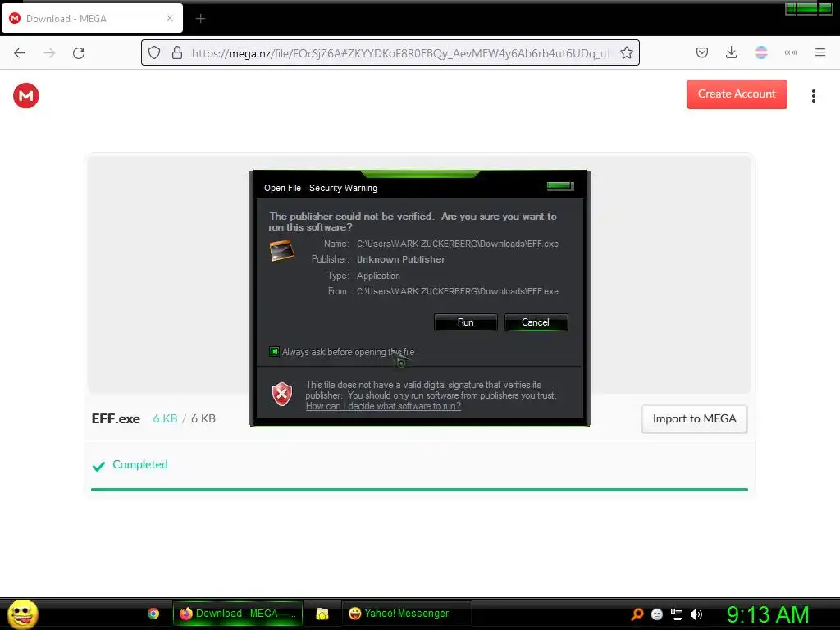840x630 pixels.
Task: Click the smiley messenger tray icon
Action: [x=657, y=614]
